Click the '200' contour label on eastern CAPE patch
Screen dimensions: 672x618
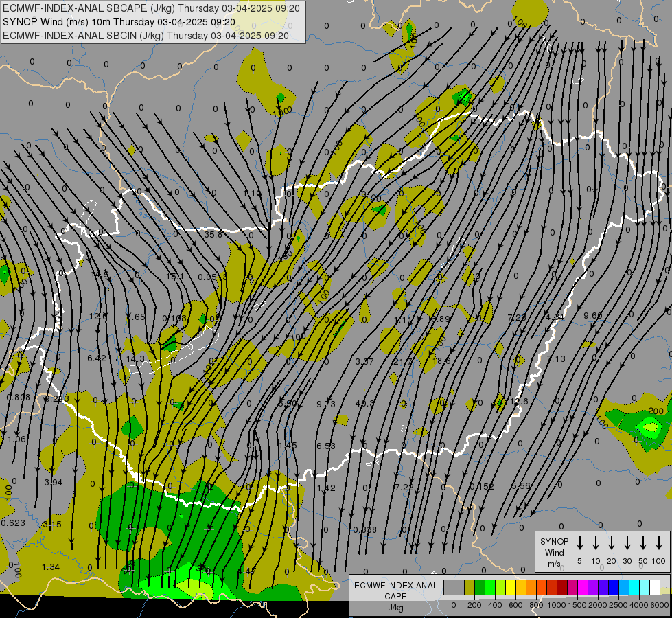pos(656,411)
